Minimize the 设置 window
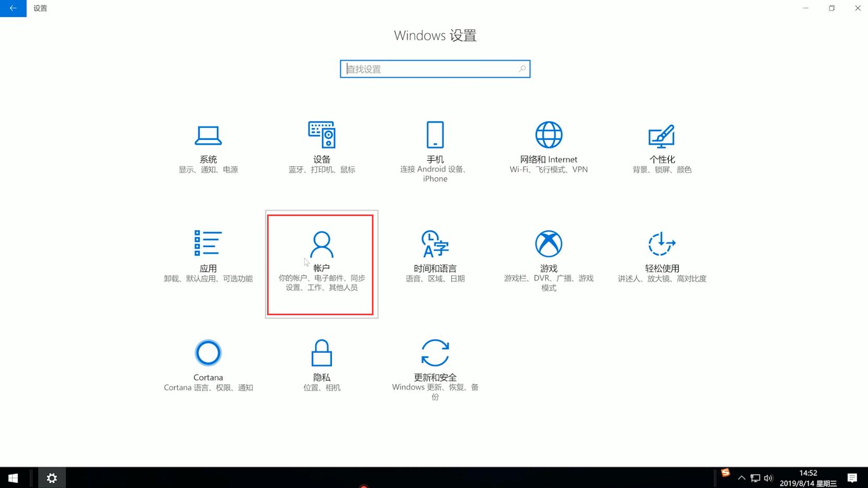 coord(805,8)
